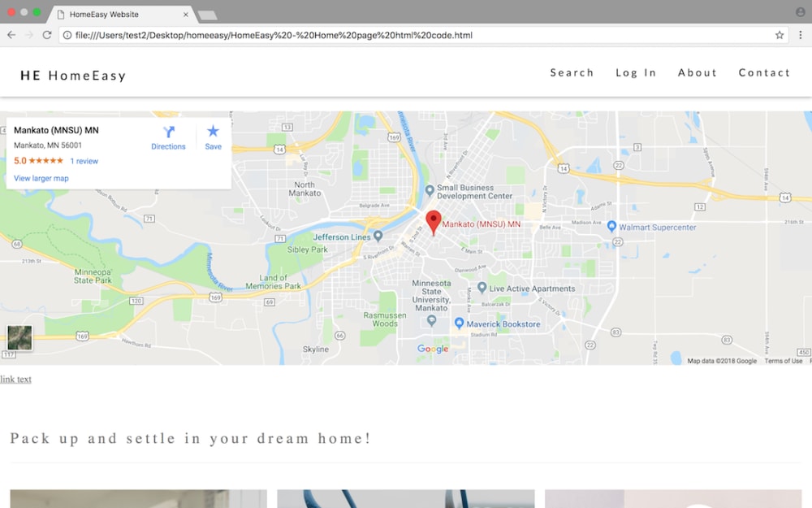Open the third listing photo thumbnail
Screen dimensions: 812x508
[x=673, y=499]
